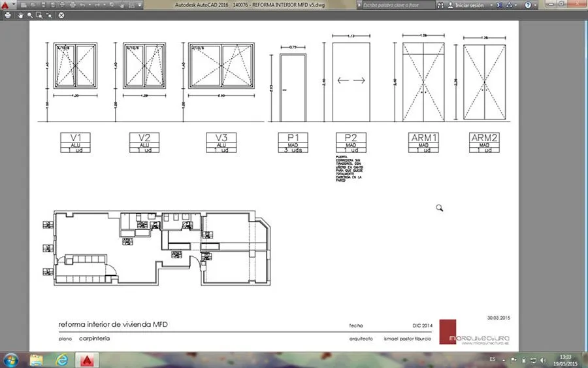
Task: Close the plot preview with X icon
Action: [x=61, y=15]
